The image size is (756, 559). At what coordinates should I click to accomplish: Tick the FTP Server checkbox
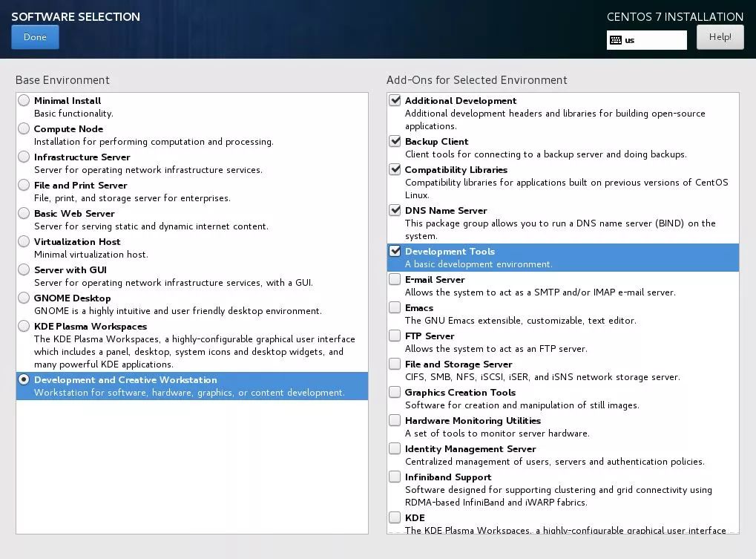pyautogui.click(x=395, y=336)
